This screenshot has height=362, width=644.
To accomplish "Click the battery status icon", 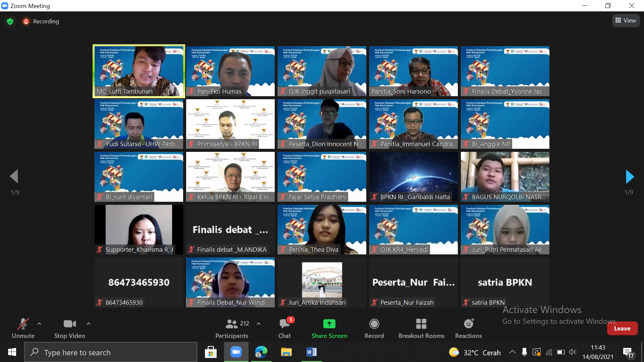I will pyautogui.click(x=561, y=352).
